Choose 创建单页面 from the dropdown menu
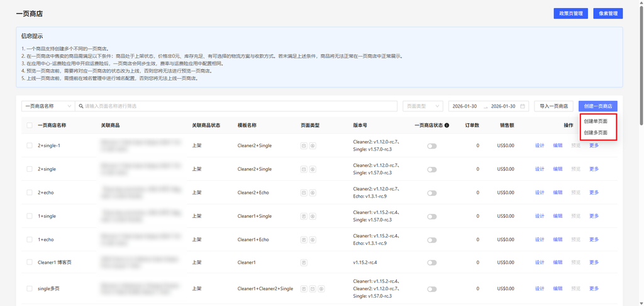This screenshot has height=306, width=644. click(x=596, y=121)
